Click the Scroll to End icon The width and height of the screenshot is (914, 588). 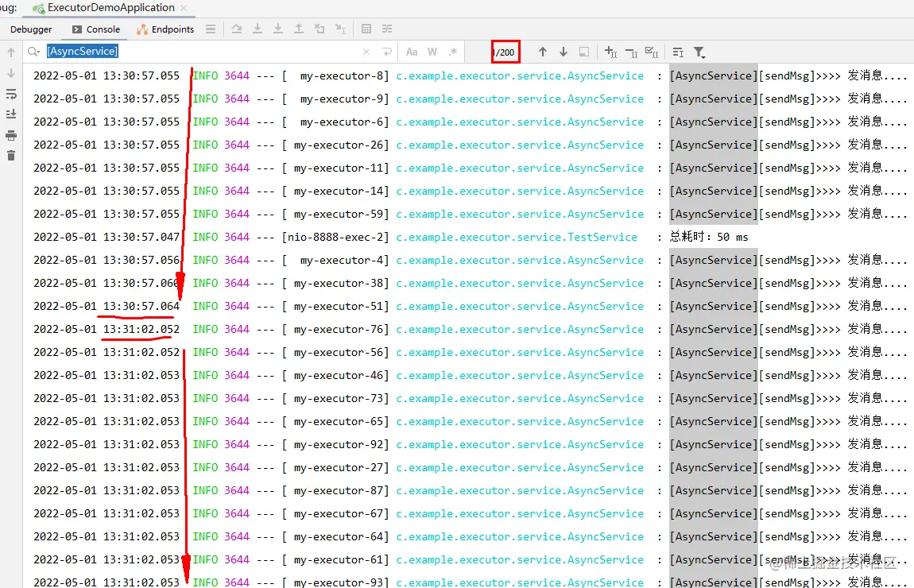pyautogui.click(x=11, y=114)
